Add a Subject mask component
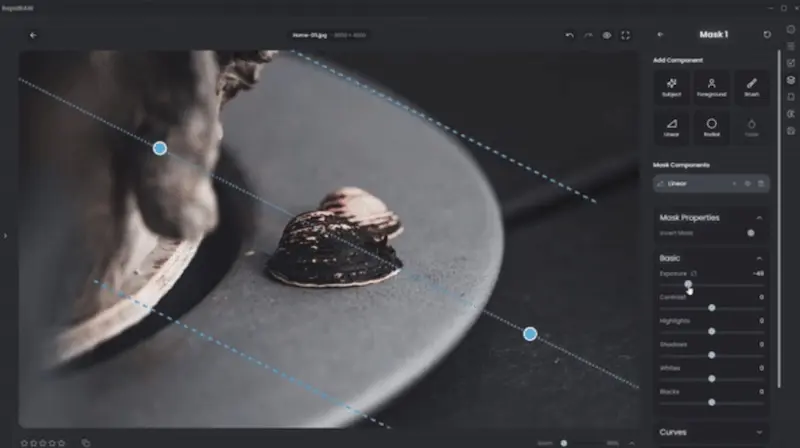Viewport: 800px width, 448px height. tap(671, 87)
